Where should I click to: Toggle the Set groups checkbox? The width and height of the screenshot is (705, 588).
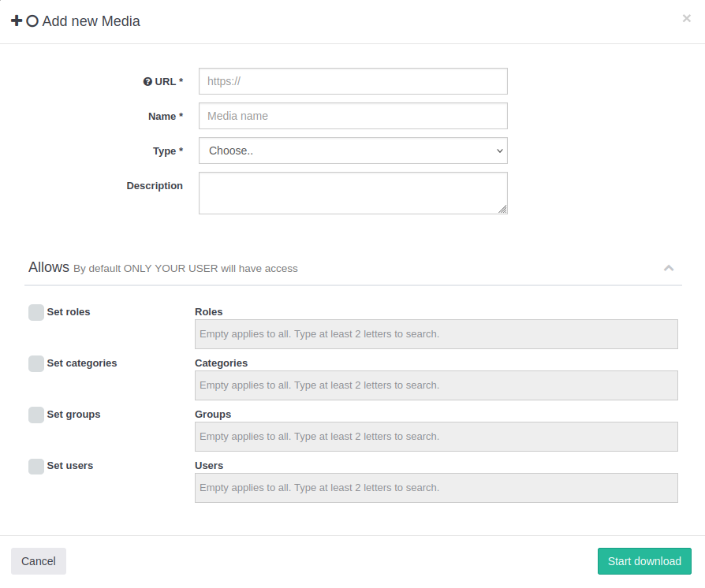tap(36, 415)
